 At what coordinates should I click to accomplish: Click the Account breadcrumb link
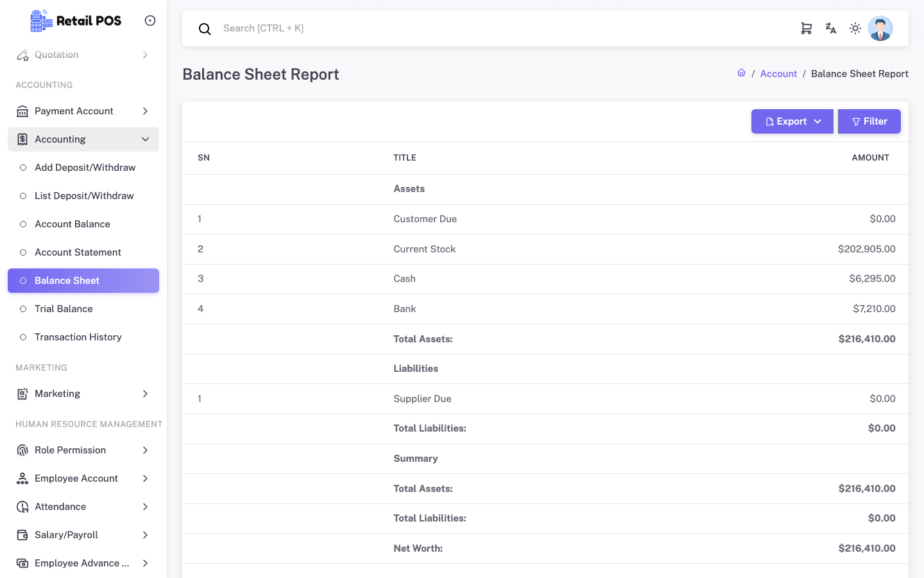coord(778,74)
